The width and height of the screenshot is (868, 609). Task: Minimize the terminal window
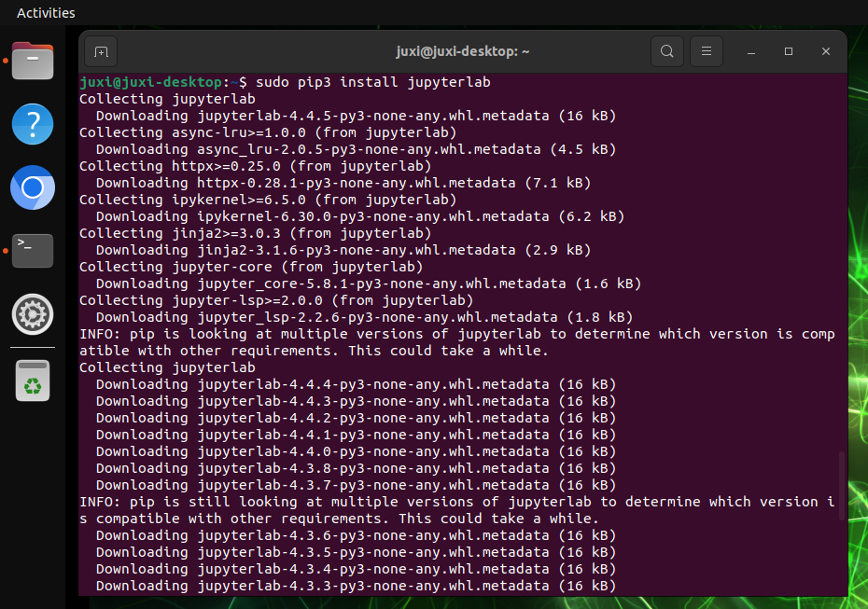tap(751, 51)
